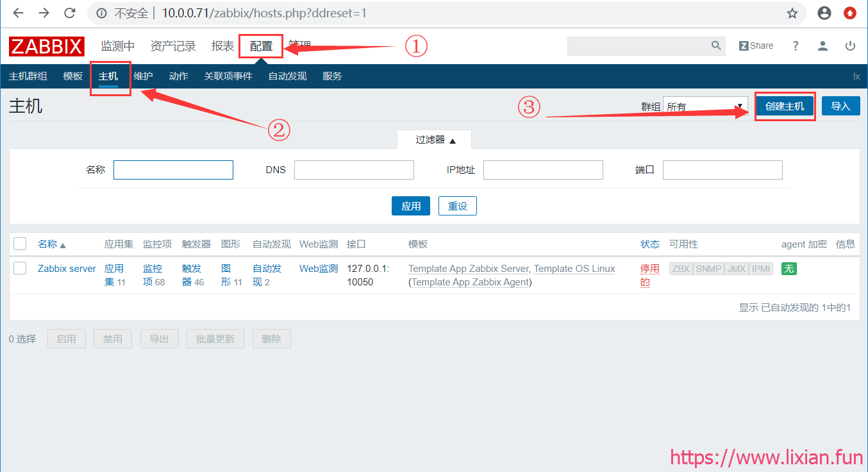
Task: Open Template App Zabbix Server link
Action: tap(469, 269)
